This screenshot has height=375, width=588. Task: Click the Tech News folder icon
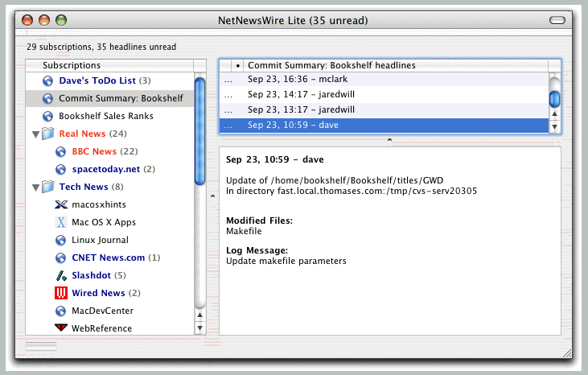[47, 187]
